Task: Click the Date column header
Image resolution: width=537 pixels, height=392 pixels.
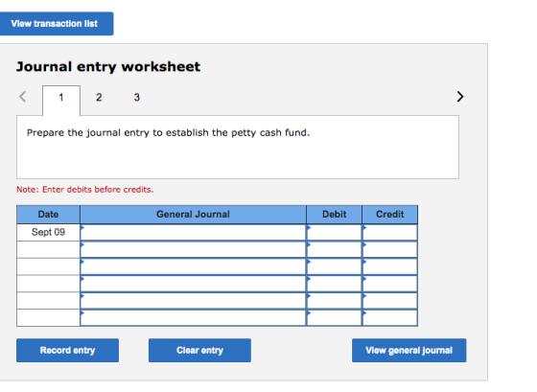Action: pos(48,215)
